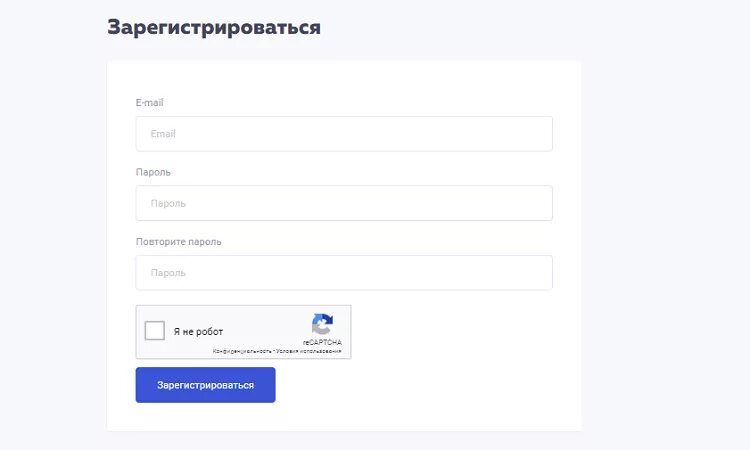This screenshot has height=450, width=750.
Task: Click the right end of the Email field
Action: [538, 134]
